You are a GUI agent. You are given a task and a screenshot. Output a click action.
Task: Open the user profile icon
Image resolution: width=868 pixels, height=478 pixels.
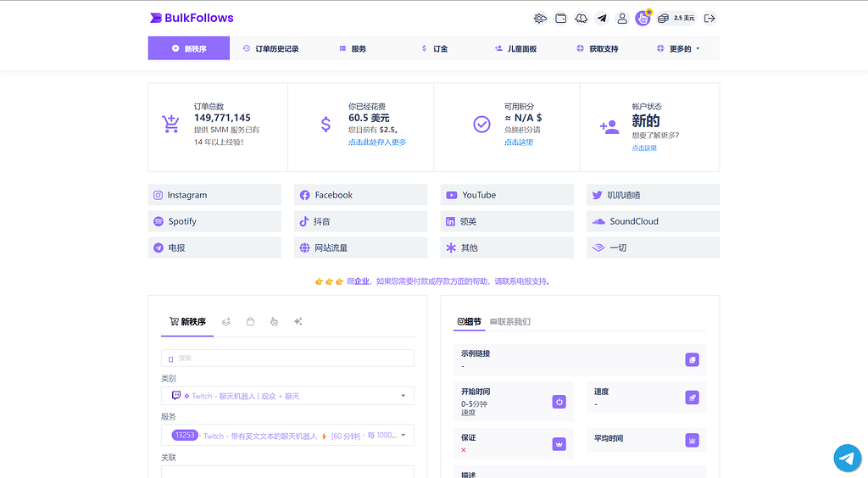click(x=622, y=19)
